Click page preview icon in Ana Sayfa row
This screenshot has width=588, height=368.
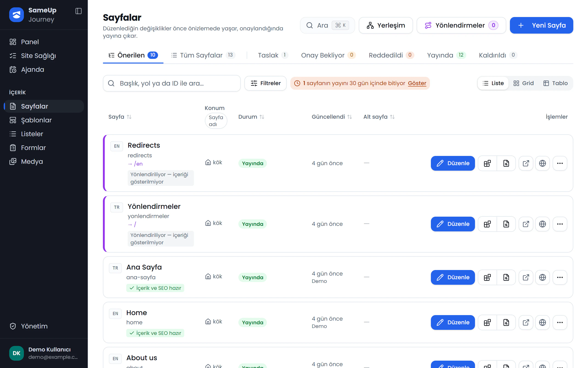click(506, 277)
